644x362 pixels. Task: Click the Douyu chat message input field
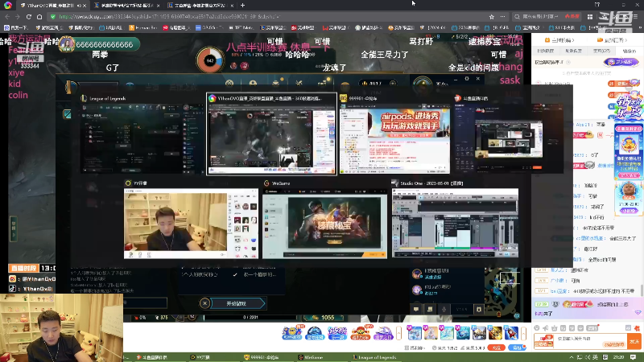pos(591,341)
